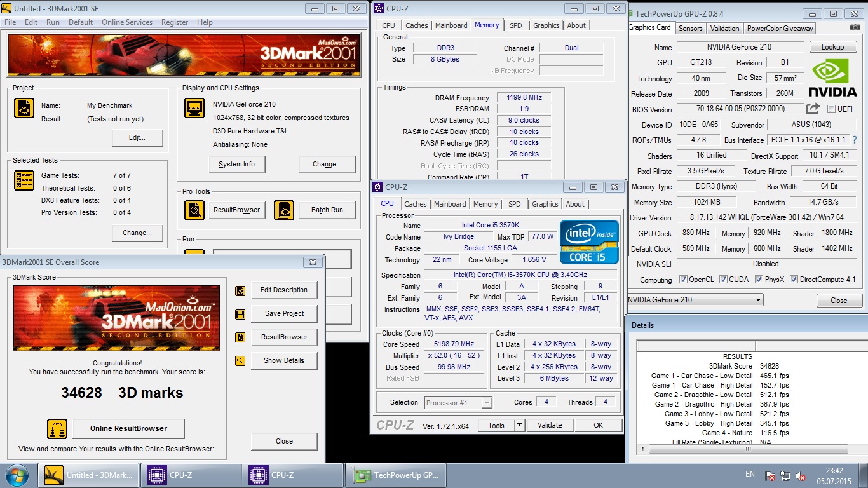Open the Mainboard tab in the front CPU-Z window
The height and width of the screenshot is (488, 868).
[x=450, y=204]
